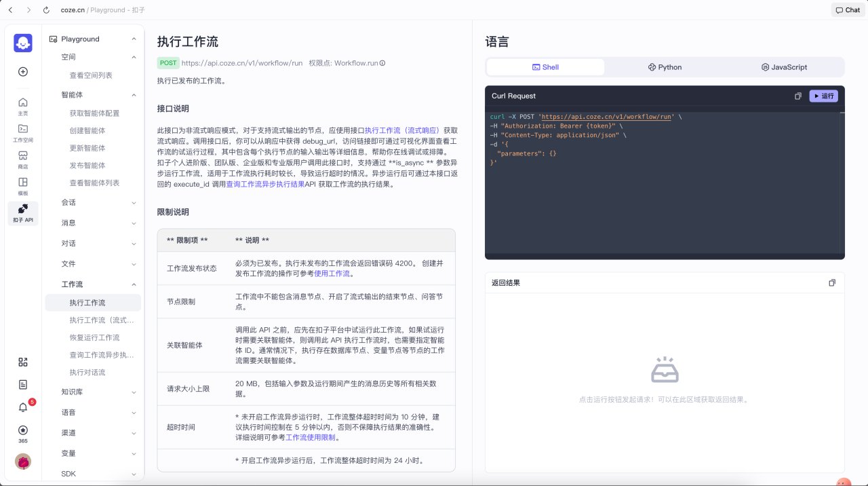This screenshot has height=486, width=868.
Task: Follow the 执行工作流（流式响应）link
Action: [402, 130]
